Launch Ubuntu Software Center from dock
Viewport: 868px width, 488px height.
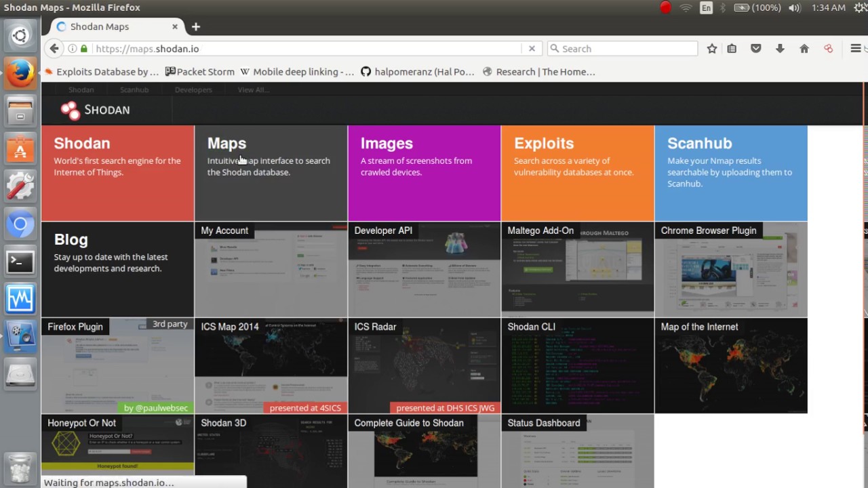click(20, 148)
